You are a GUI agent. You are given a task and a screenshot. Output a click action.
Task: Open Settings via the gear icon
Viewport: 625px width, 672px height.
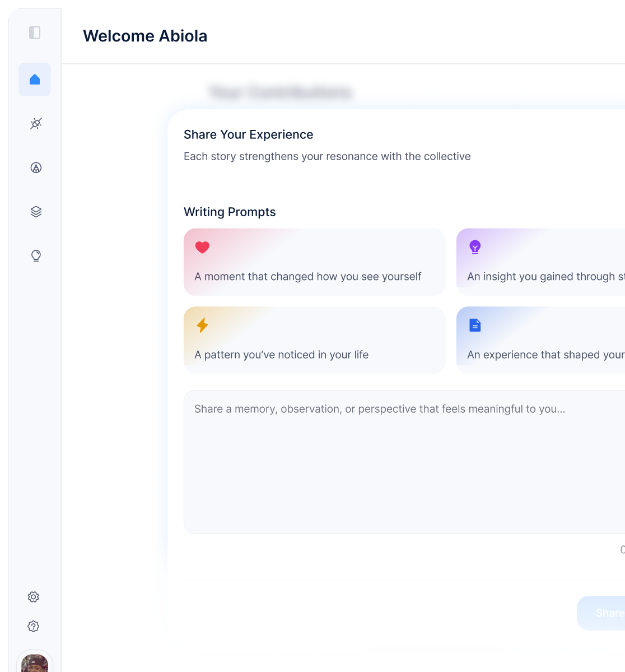(x=34, y=597)
